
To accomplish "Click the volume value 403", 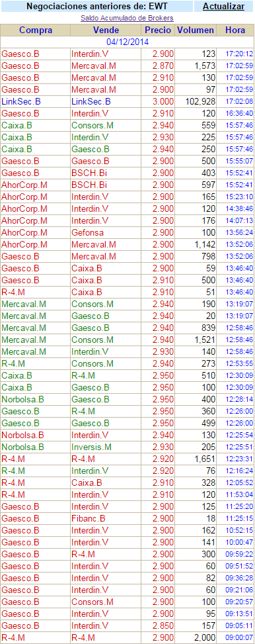I will 209,173.
